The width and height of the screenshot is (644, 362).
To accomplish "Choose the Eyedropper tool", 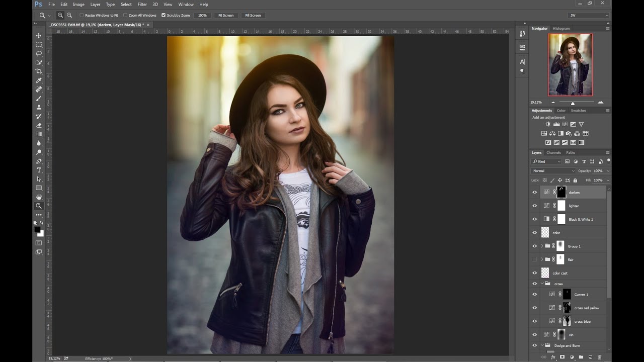I will click(39, 80).
